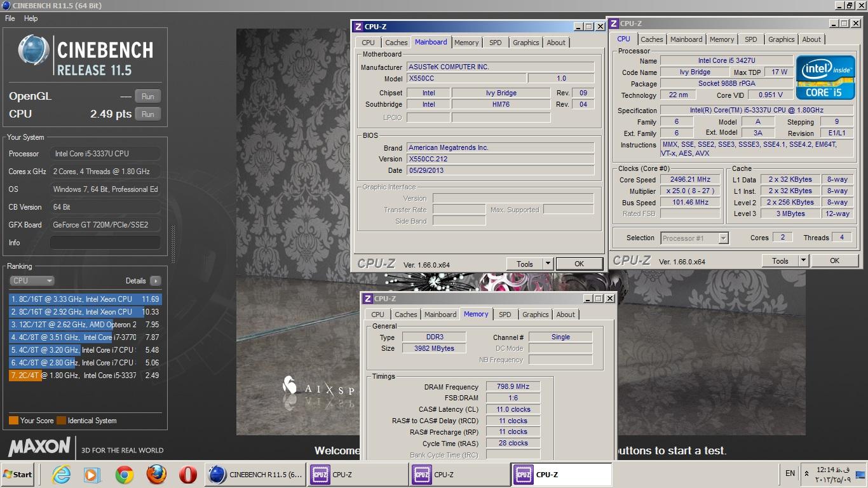
Task: Click the Core Speed value 2496.21 MHz
Action: pos(690,180)
